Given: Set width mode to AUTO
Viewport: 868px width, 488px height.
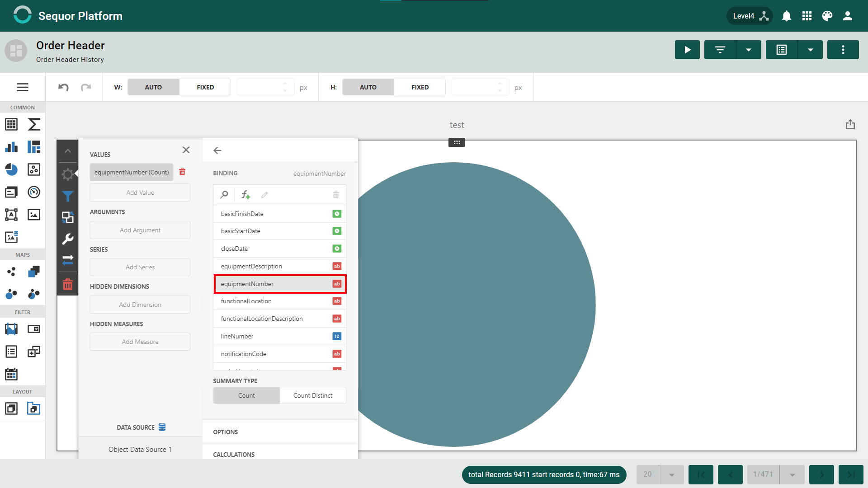Looking at the screenshot, I should click(153, 87).
